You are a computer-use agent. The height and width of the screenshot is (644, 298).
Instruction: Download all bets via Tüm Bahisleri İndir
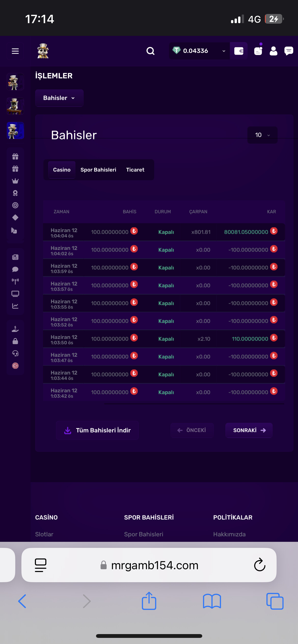(x=97, y=430)
